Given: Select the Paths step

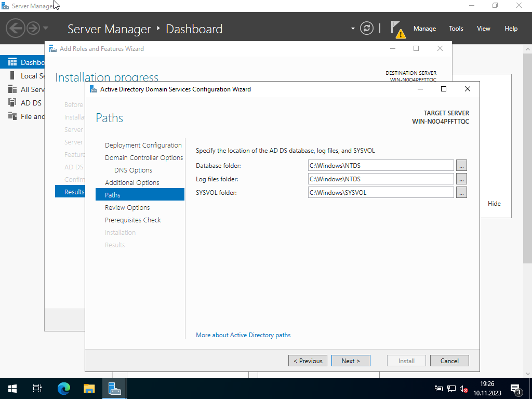Looking at the screenshot, I should pyautogui.click(x=140, y=195).
